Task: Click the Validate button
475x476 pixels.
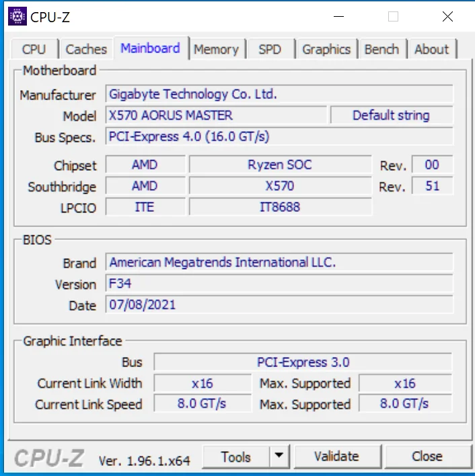Action: (x=337, y=457)
